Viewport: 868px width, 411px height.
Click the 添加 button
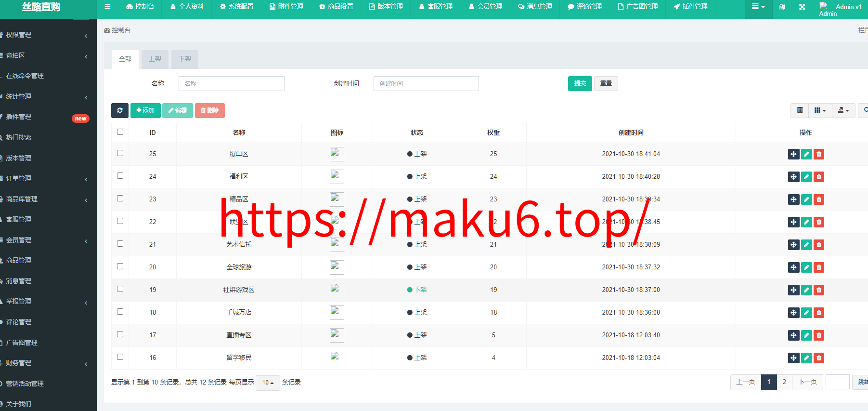145,110
